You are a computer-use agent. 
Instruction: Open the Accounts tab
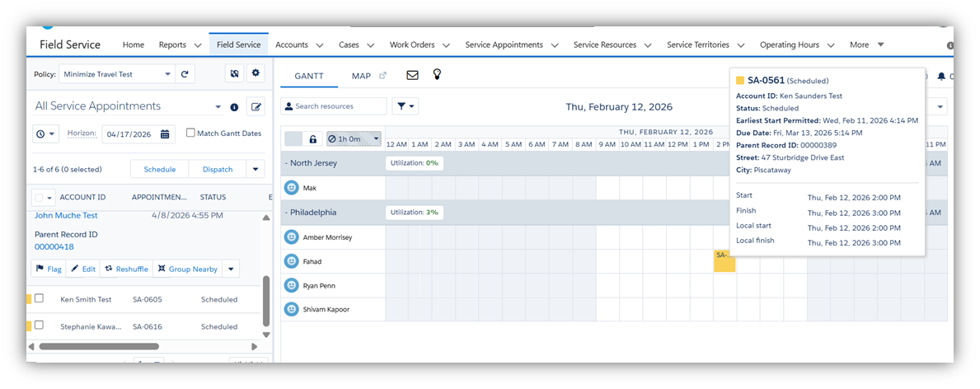292,45
